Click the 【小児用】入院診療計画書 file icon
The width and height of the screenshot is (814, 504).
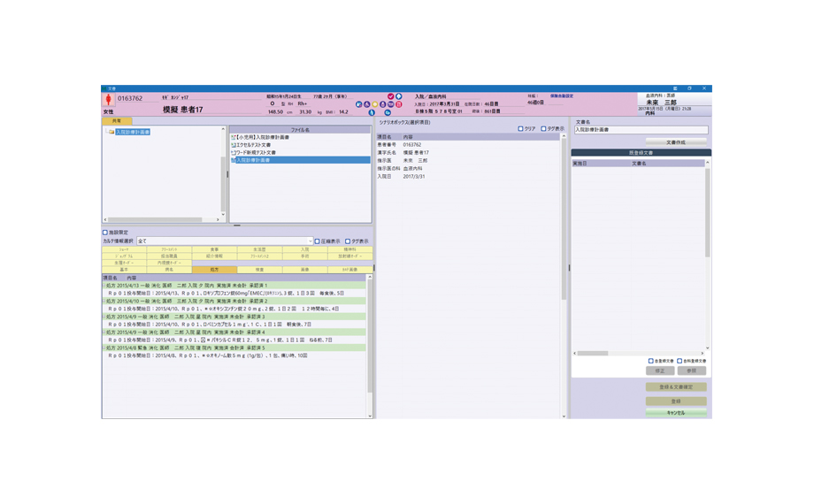click(x=234, y=138)
